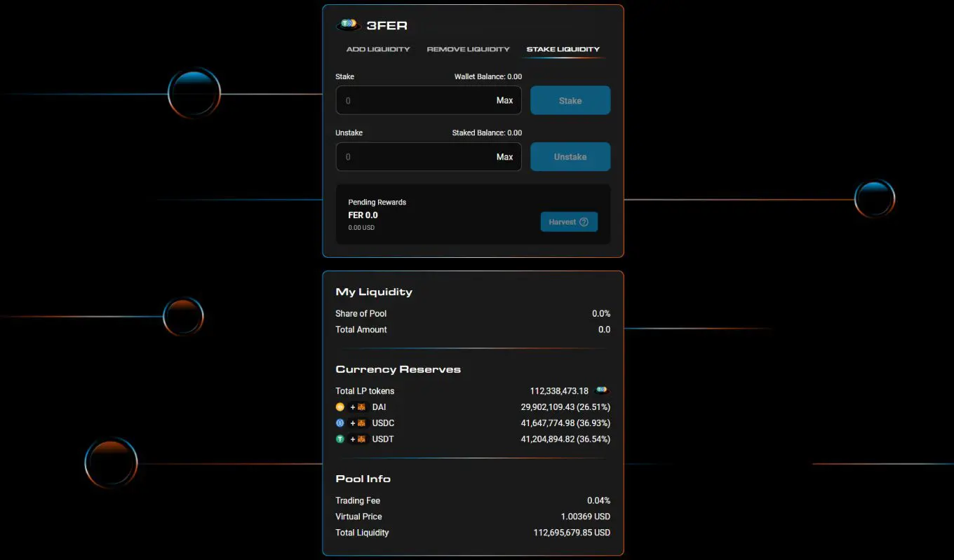Focus the Stake amount input field

click(429, 100)
